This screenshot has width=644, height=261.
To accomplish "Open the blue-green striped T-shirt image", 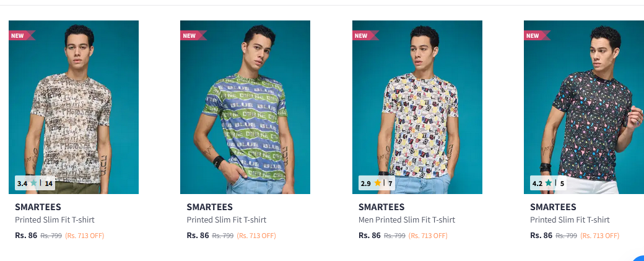I will click(245, 105).
